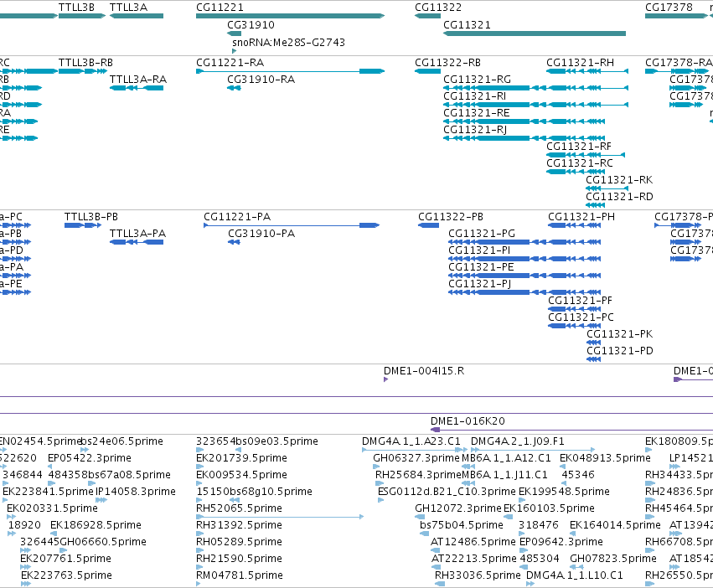This screenshot has height=588, width=713.
Task: Open EST EK201739.5prime
Action: [x=241, y=458]
